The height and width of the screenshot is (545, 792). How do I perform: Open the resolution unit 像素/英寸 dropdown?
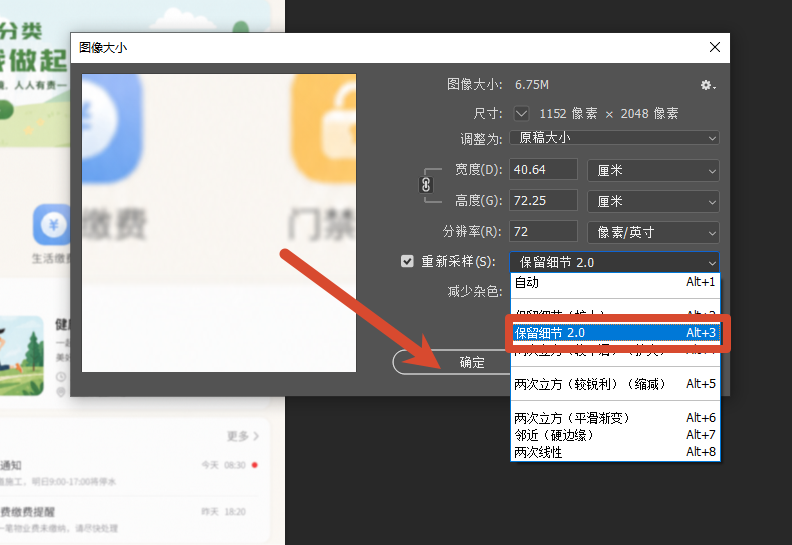(653, 232)
